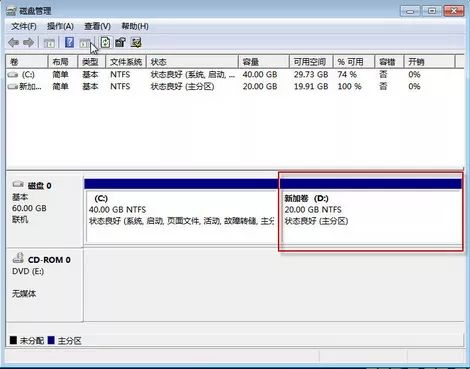
Task: Open the 操作(A) menu
Action: 60,26
